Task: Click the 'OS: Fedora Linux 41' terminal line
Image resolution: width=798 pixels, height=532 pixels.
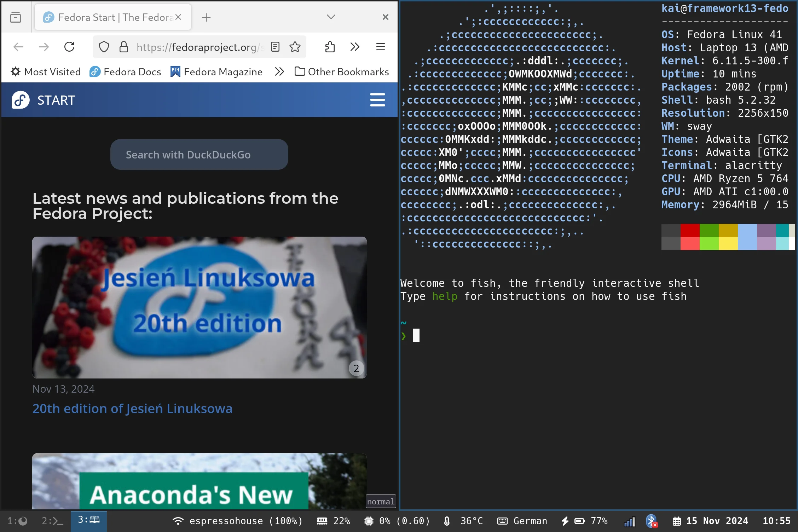Action: (722, 35)
